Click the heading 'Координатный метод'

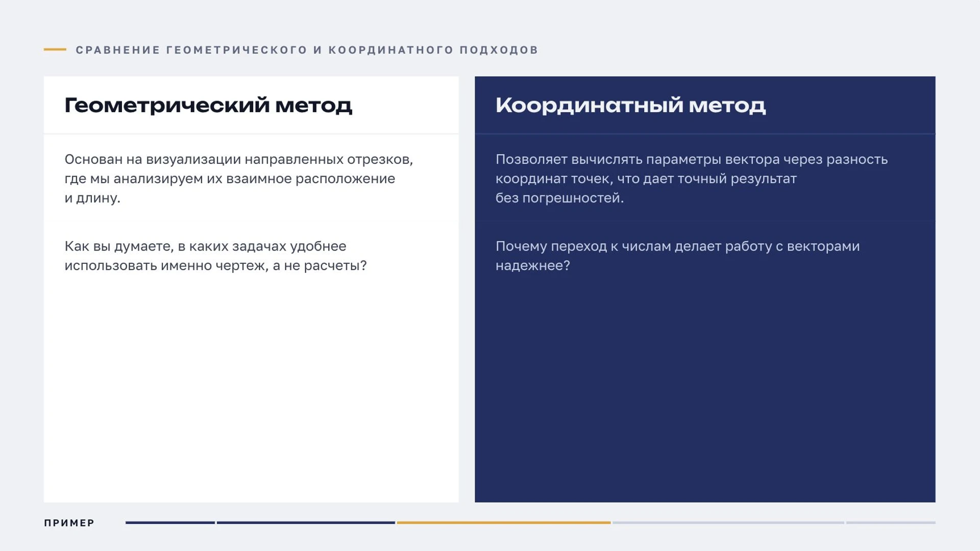(x=630, y=106)
